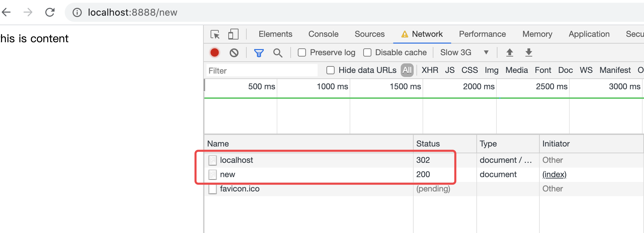The height and width of the screenshot is (233, 644).
Task: Stop recording network log (red dot)
Action: [215, 52]
